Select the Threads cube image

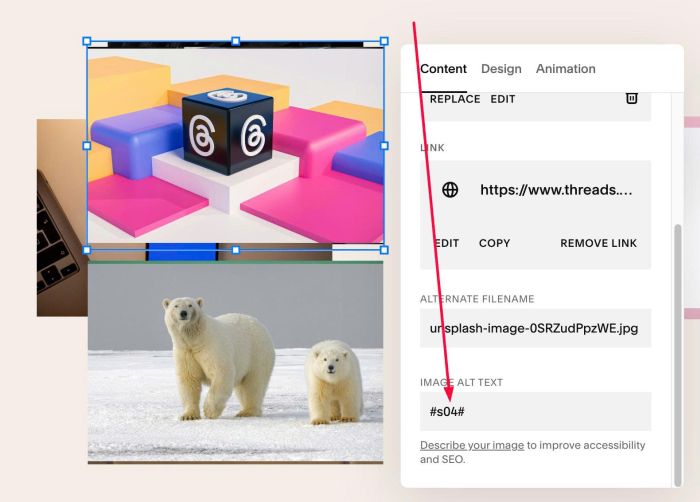pos(235,146)
